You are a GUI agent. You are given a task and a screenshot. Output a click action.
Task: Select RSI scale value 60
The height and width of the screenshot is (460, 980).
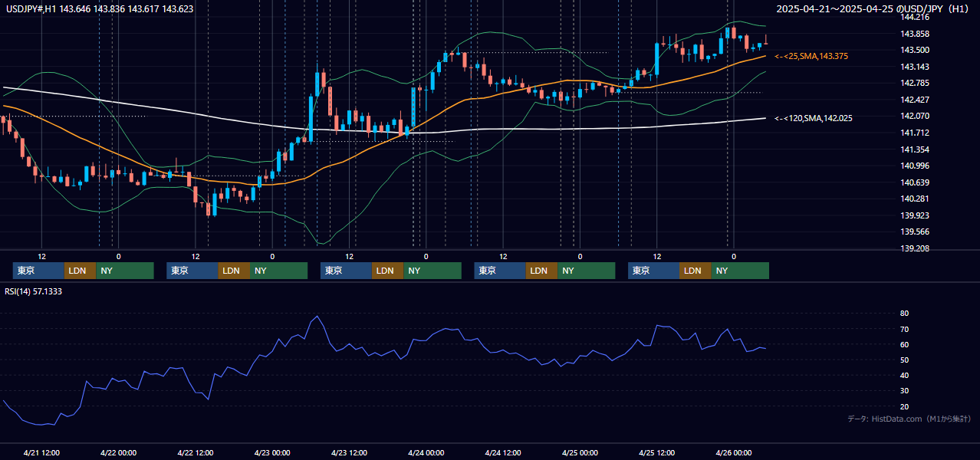(x=904, y=344)
